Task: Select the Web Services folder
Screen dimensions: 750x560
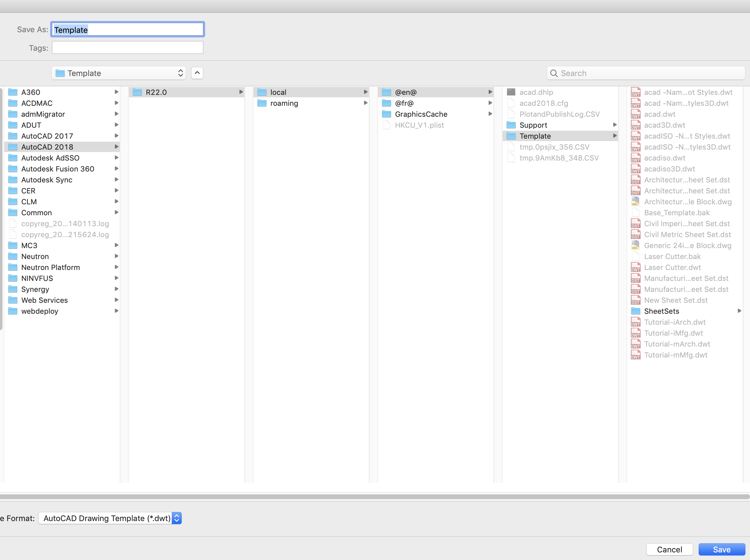Action: pyautogui.click(x=62, y=300)
